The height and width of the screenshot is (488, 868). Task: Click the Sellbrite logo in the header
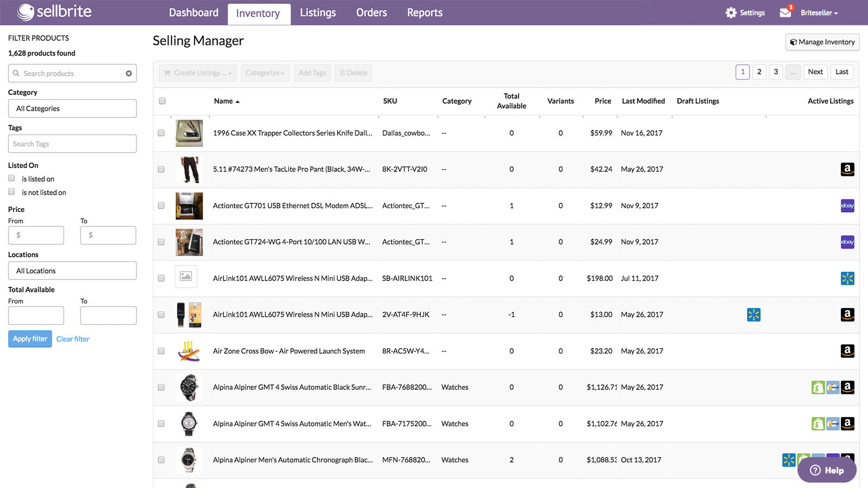pyautogui.click(x=54, y=11)
